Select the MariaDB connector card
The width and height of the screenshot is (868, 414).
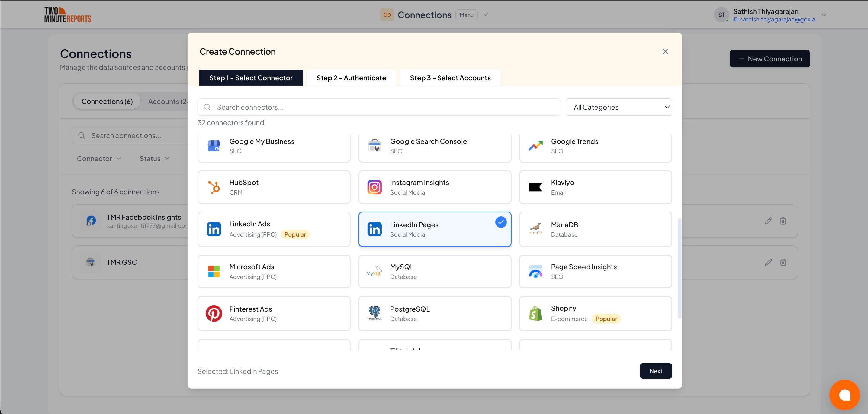coord(595,229)
